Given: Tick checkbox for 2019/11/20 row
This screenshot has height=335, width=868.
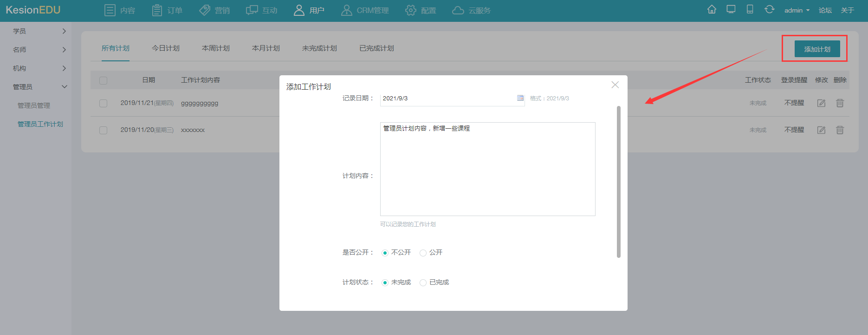Looking at the screenshot, I should click(103, 130).
